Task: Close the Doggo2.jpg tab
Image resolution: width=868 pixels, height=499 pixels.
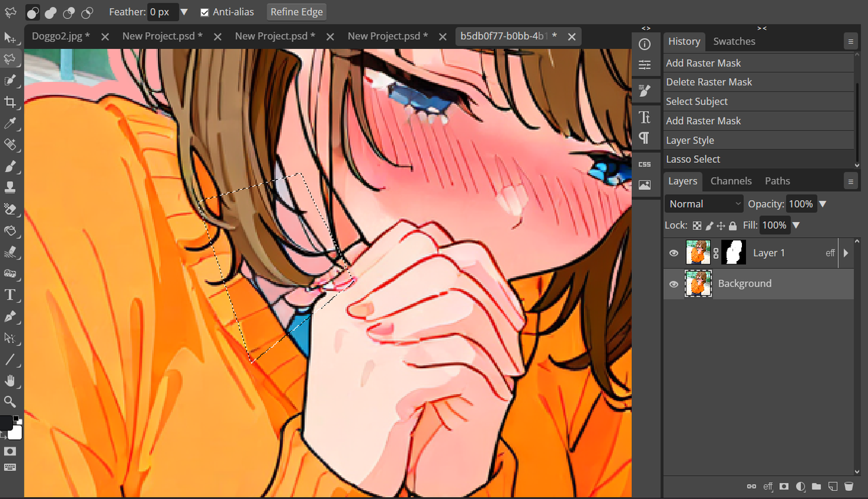Action: tap(105, 37)
